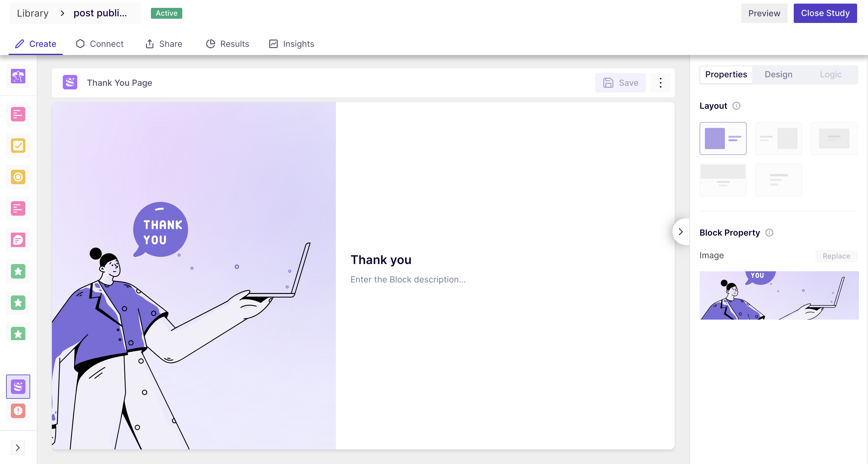Click the Layout info icon

pyautogui.click(x=736, y=106)
